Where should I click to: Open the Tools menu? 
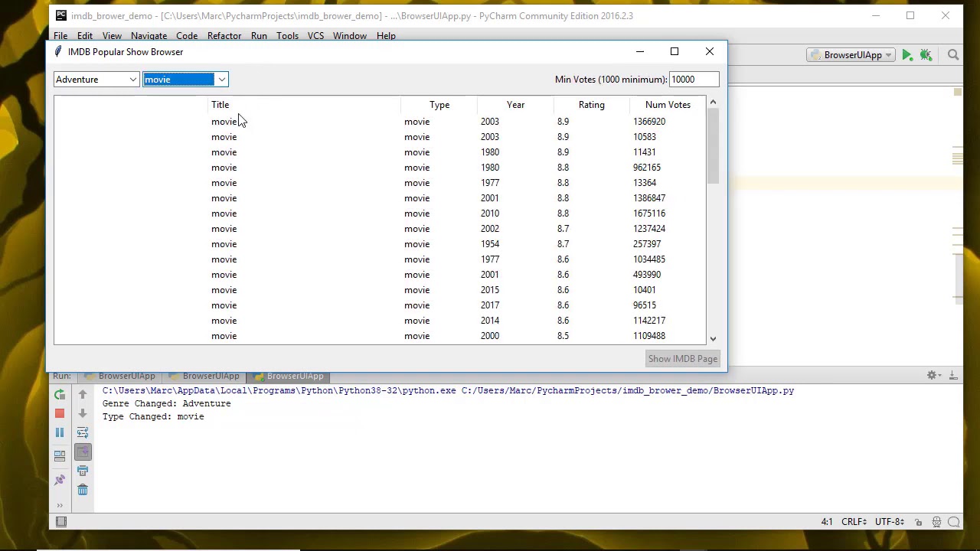pos(287,36)
